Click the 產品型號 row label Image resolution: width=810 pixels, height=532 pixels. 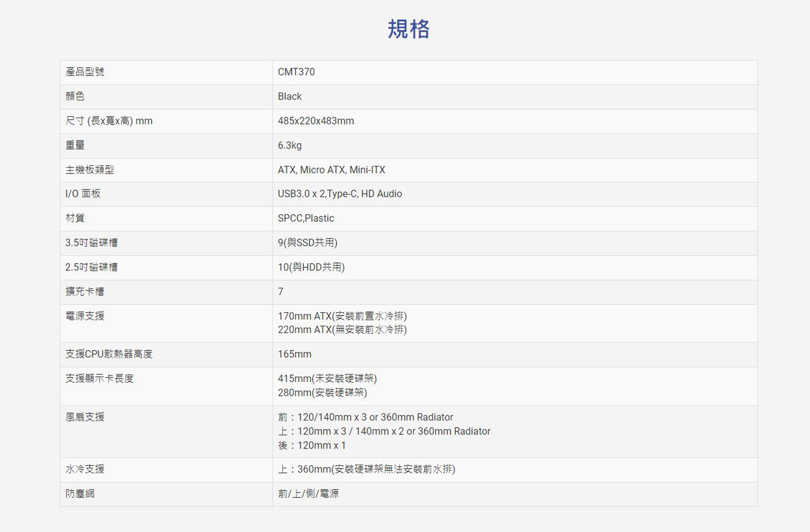(x=85, y=72)
